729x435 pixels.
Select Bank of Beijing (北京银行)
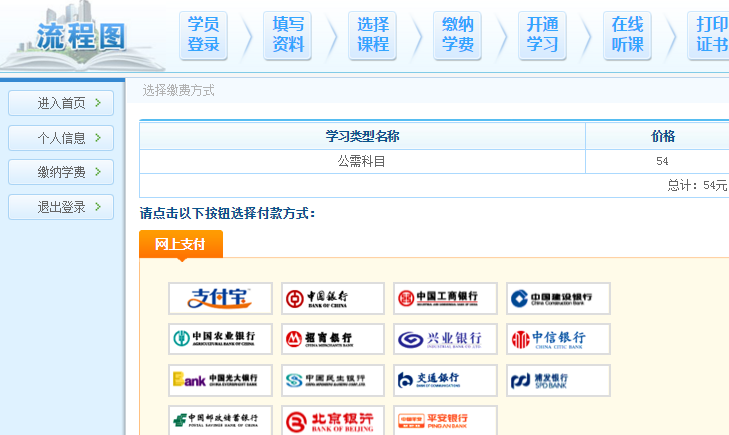point(332,420)
